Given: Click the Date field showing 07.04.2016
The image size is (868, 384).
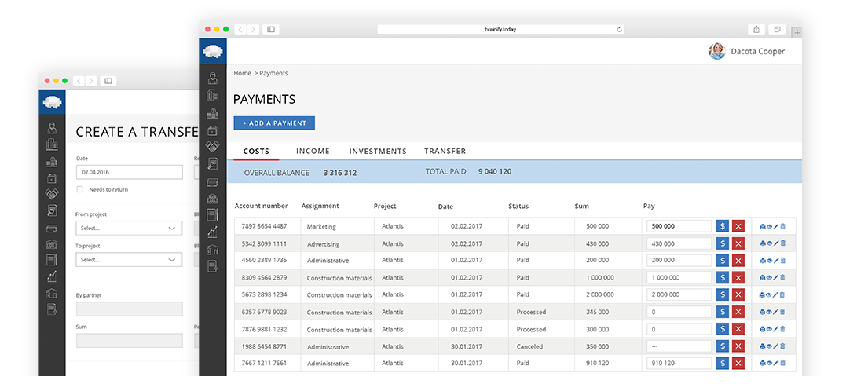Looking at the screenshot, I should [x=129, y=172].
